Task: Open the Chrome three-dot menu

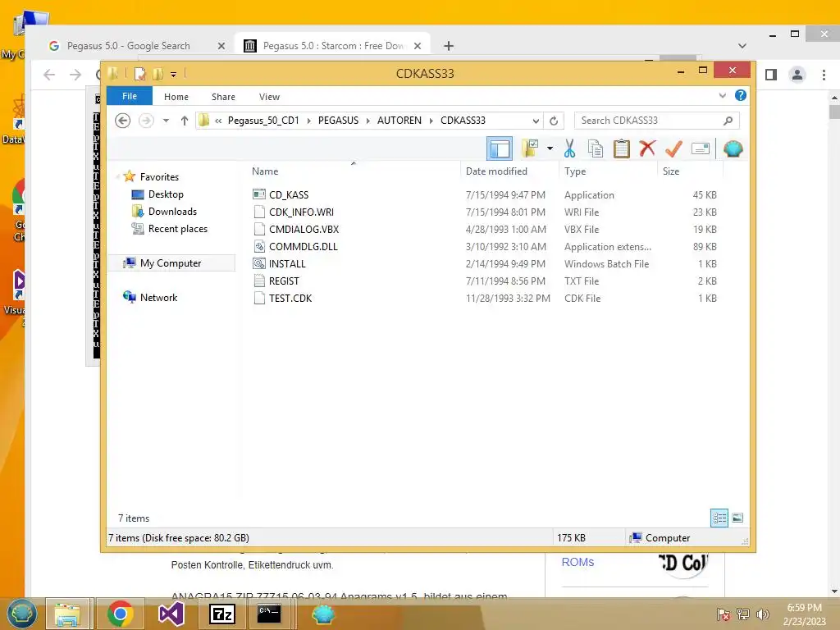Action: 824,75
